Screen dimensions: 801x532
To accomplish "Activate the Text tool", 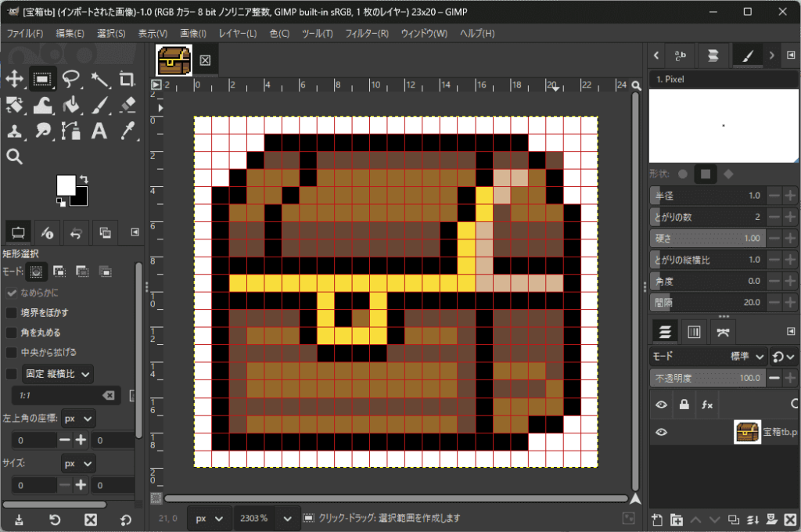I will 99,131.
